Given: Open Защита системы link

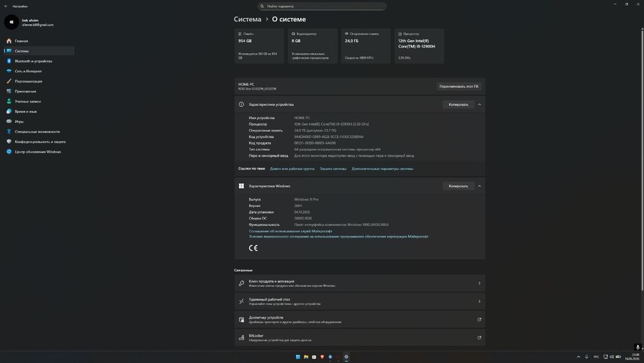Looking at the screenshot, I should pyautogui.click(x=333, y=168).
